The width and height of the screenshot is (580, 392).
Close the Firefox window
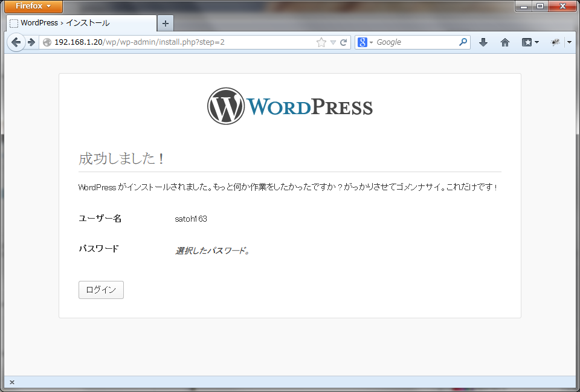click(562, 6)
